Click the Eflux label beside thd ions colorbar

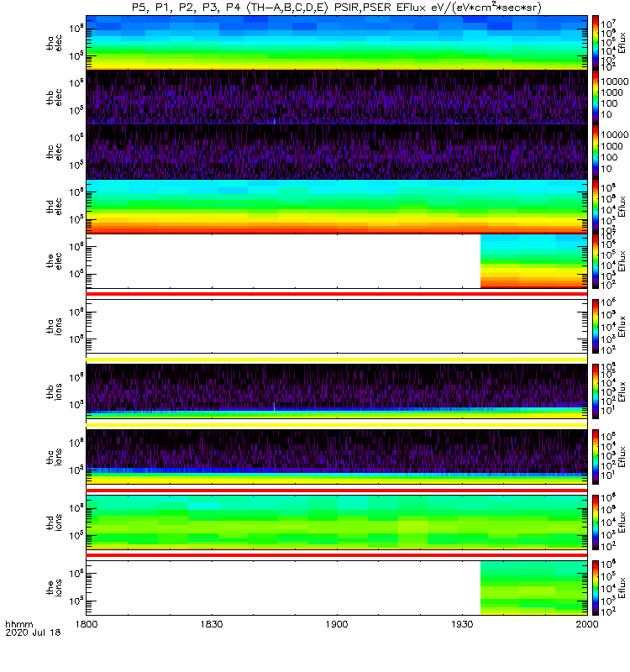[622, 522]
